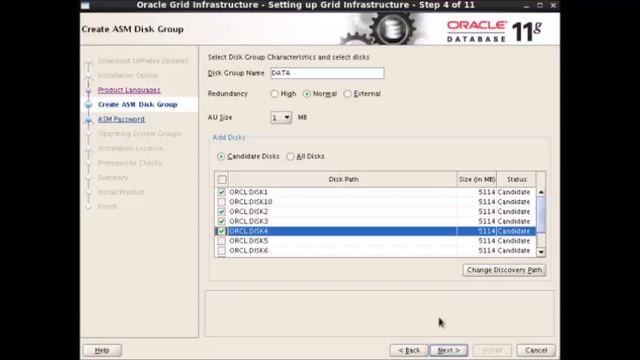Check the ORCL:DISK1 checkbox
Image resolution: width=640 pixels, height=360 pixels.
click(x=222, y=192)
